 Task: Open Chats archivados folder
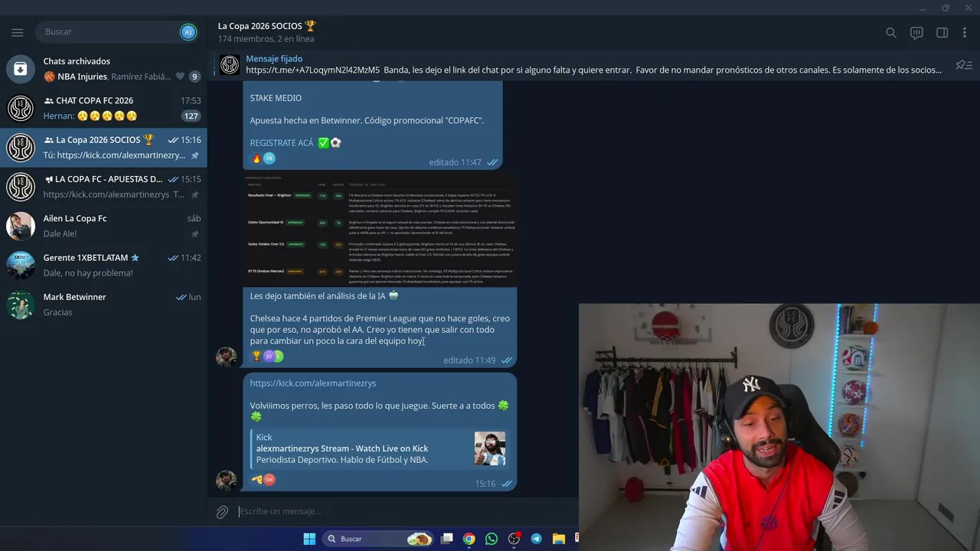[103, 69]
